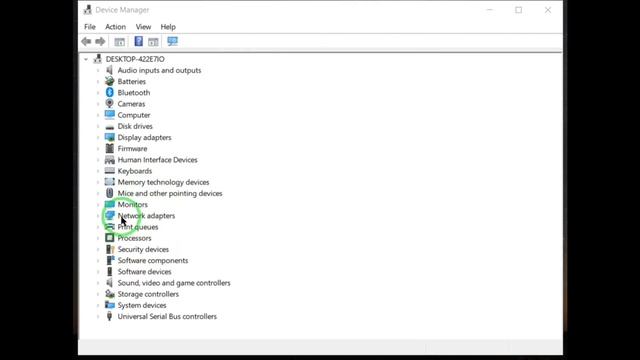Click the Computer category icon
The image size is (640, 360).
tap(109, 115)
